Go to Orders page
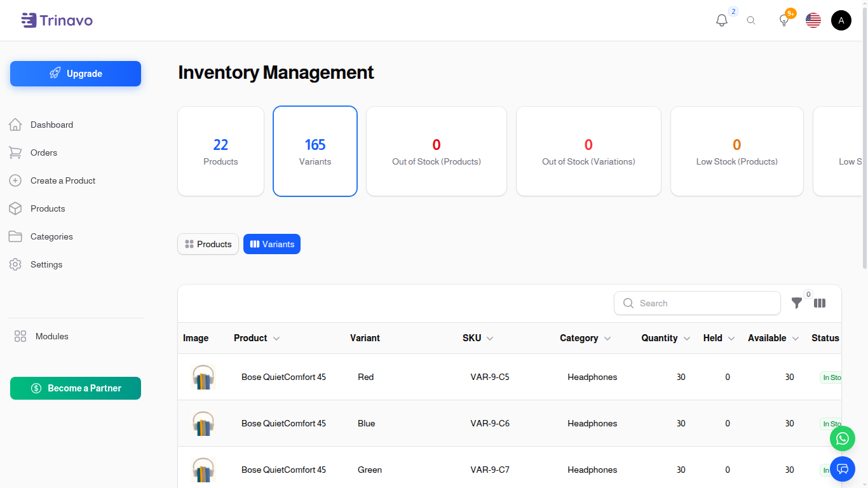This screenshot has height=488, width=868. point(44,152)
